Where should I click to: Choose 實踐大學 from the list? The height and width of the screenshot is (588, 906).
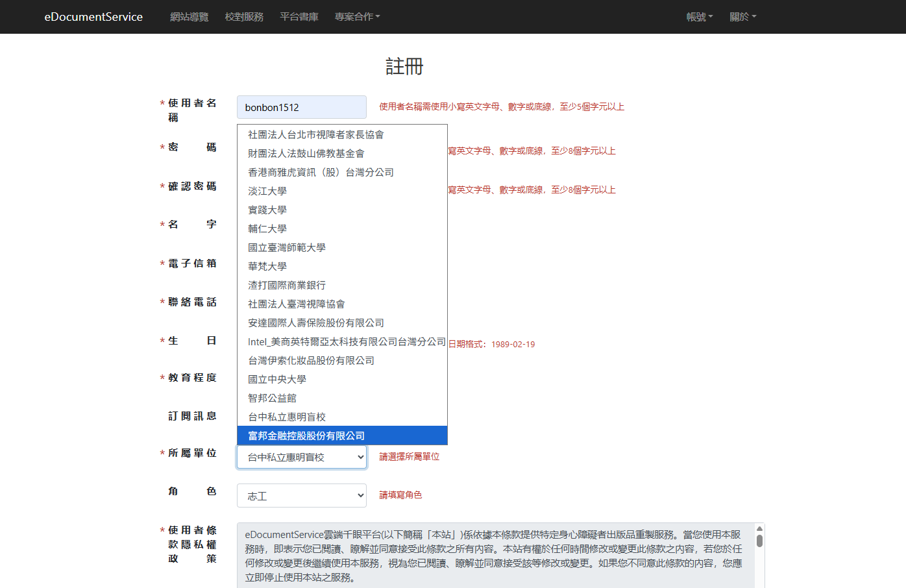pyautogui.click(x=342, y=210)
